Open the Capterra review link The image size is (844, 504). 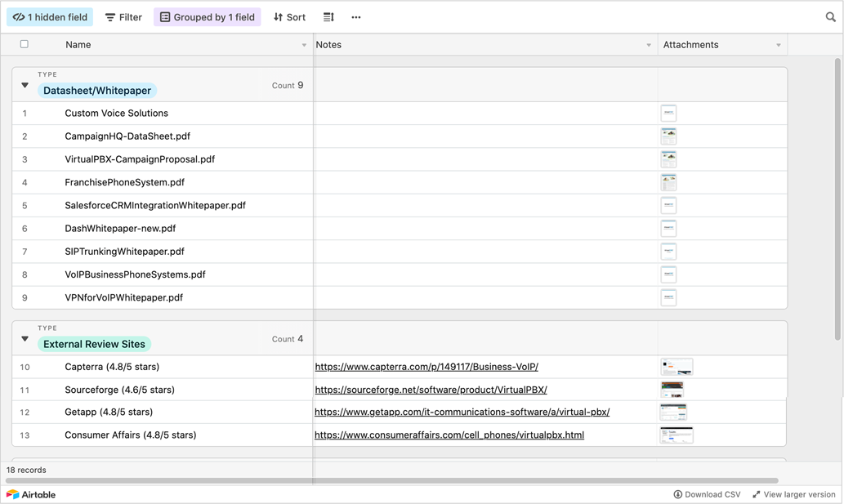tap(426, 367)
